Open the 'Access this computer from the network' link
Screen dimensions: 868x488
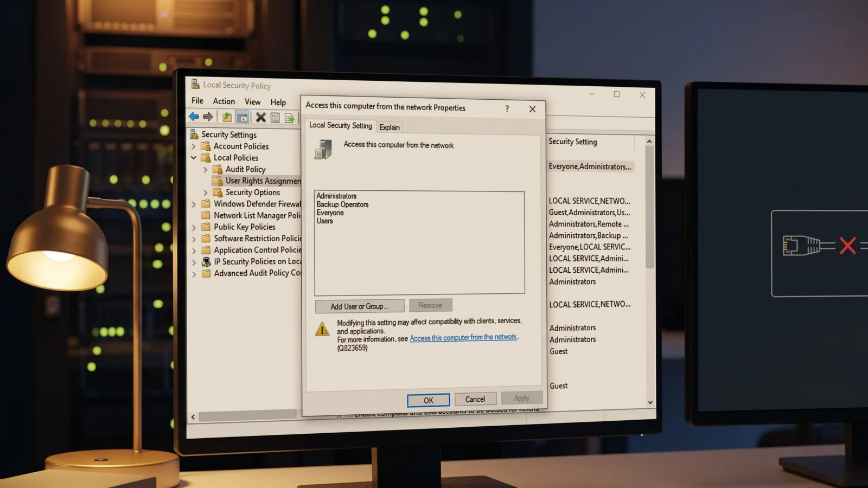click(463, 337)
